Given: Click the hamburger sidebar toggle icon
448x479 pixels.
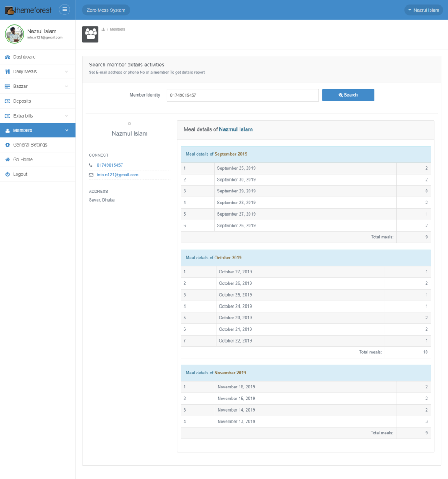Looking at the screenshot, I should 64,10.
